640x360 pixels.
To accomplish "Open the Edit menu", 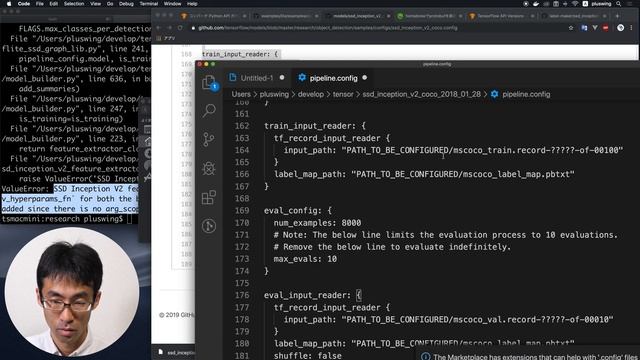I will (x=53, y=4).
